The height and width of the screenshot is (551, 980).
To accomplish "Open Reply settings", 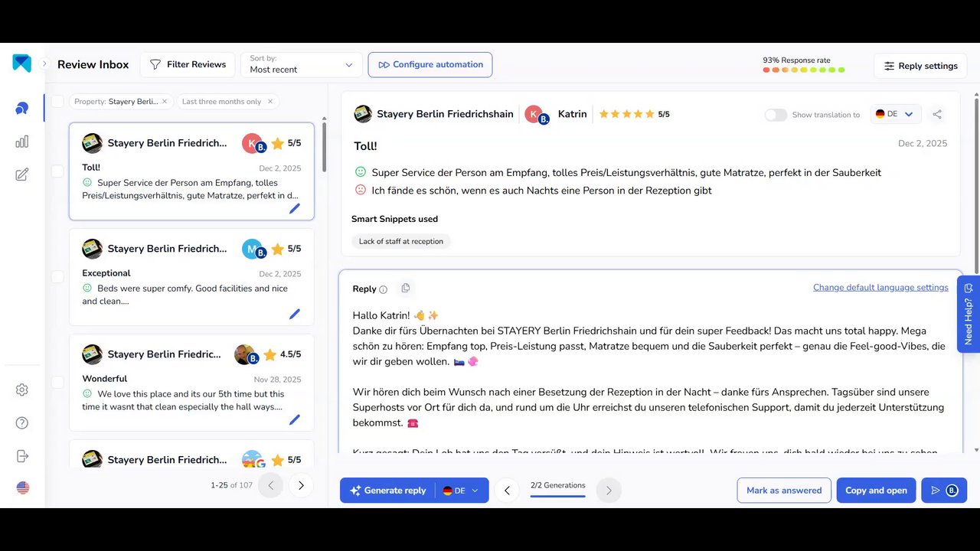I will (920, 66).
